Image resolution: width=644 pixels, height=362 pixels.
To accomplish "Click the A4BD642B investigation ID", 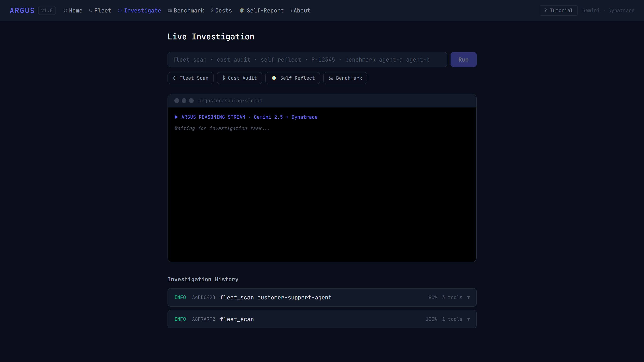I will click(x=204, y=297).
